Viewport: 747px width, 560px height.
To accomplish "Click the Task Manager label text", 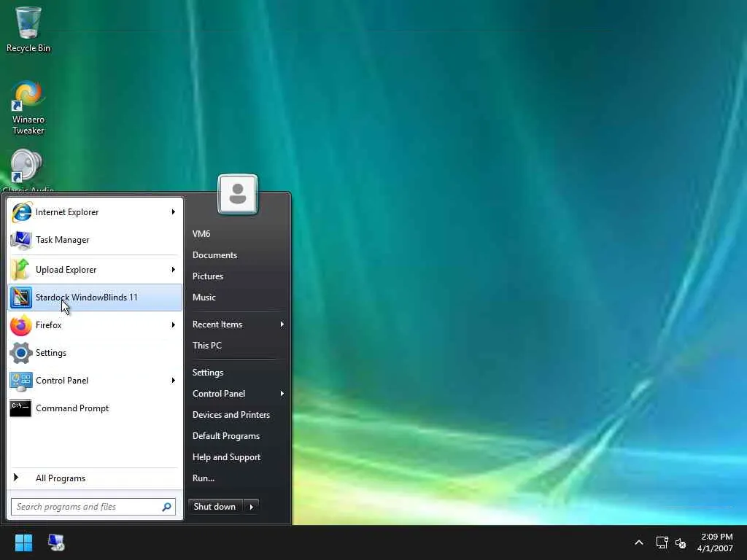I will click(x=63, y=239).
